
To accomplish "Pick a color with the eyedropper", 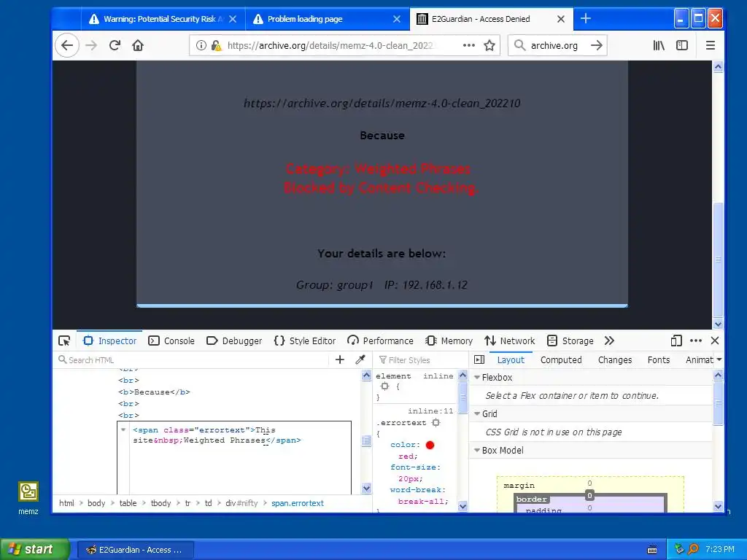I will [x=360, y=360].
